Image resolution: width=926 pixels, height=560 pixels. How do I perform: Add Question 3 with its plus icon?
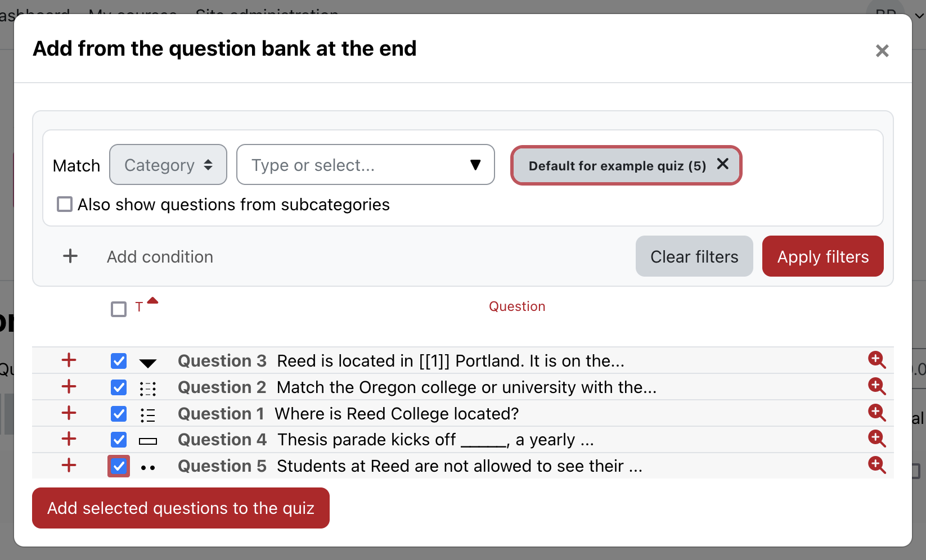coord(69,360)
